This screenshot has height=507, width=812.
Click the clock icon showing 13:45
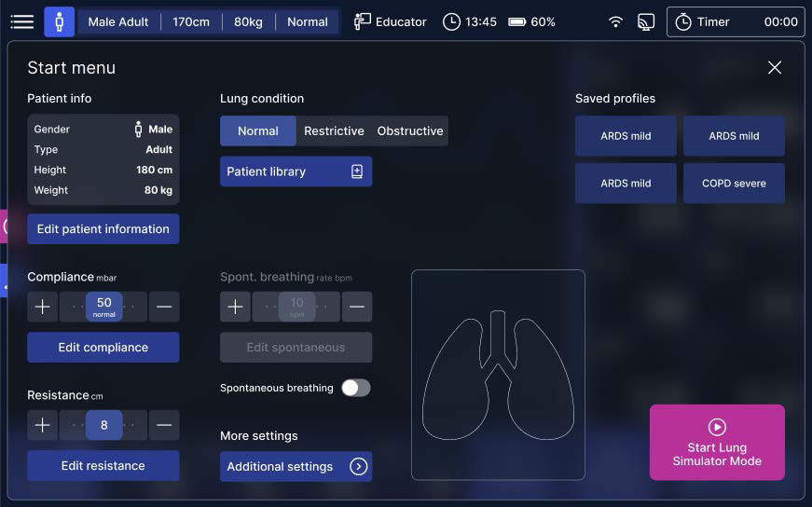(451, 21)
